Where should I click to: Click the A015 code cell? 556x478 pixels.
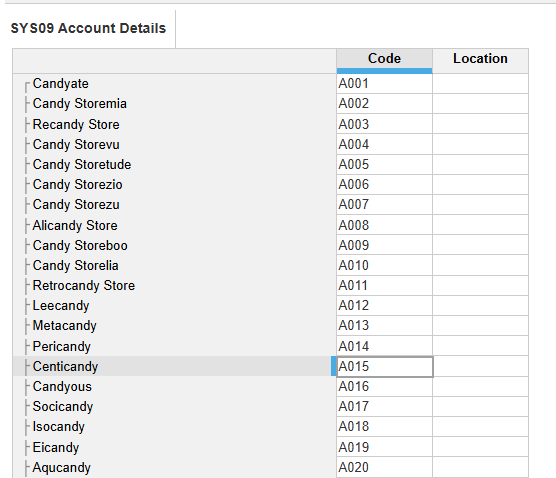pyautogui.click(x=384, y=367)
